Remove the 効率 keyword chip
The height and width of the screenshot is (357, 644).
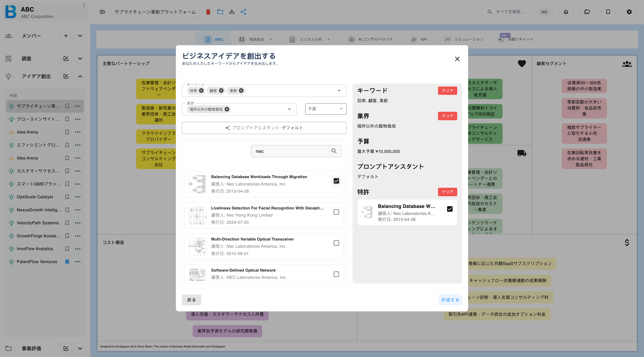[x=201, y=90]
